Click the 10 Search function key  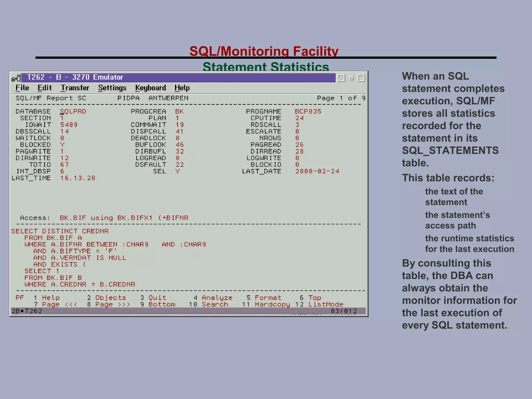click(x=209, y=304)
